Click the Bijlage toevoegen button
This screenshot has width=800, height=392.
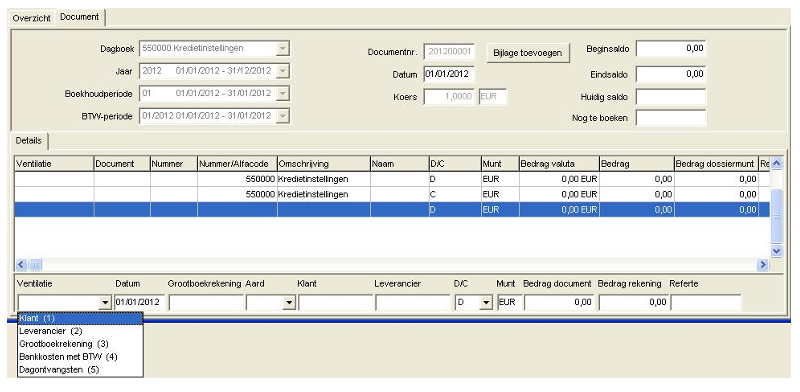(528, 53)
